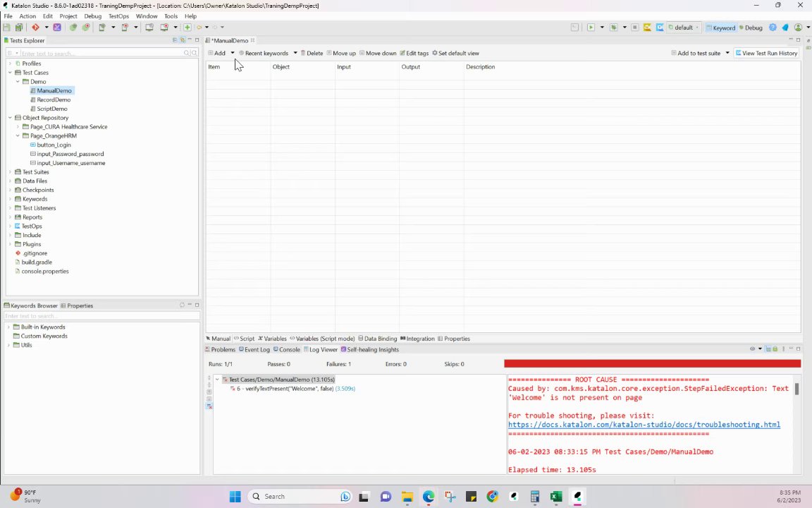812x508 pixels.
Task: Switch to the Script tab
Action: [244, 339]
